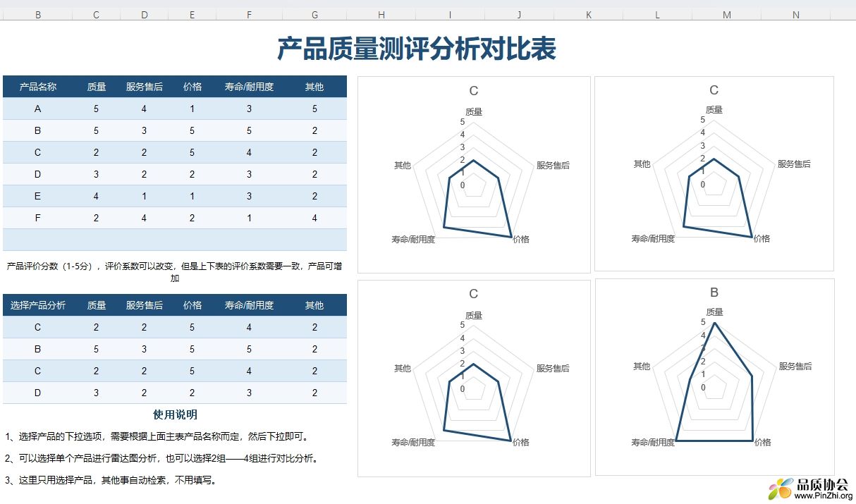Open fourth product selector cell showing D
The width and height of the screenshot is (856, 504).
click(38, 393)
